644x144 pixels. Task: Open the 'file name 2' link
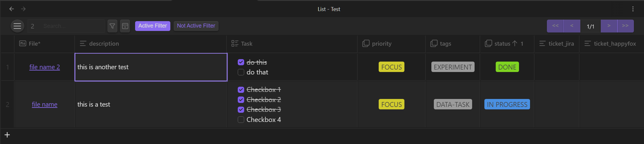[45, 67]
